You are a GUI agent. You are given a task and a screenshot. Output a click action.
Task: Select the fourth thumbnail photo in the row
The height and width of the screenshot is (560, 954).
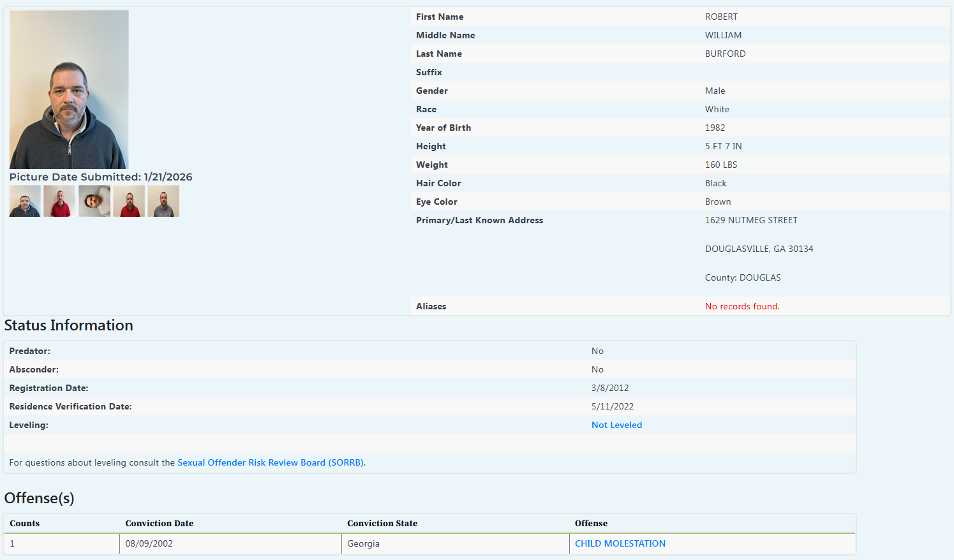click(129, 201)
